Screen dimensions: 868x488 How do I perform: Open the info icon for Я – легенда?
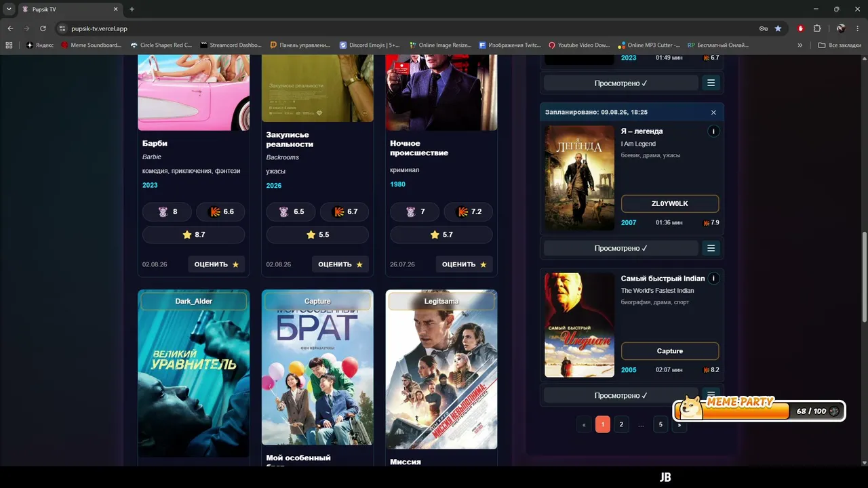coord(713,131)
